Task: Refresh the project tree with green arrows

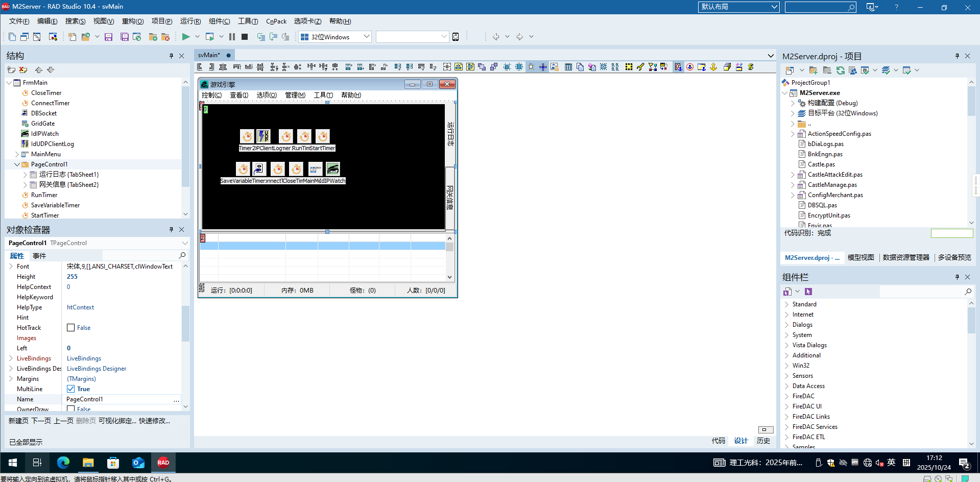Action: 840,70
